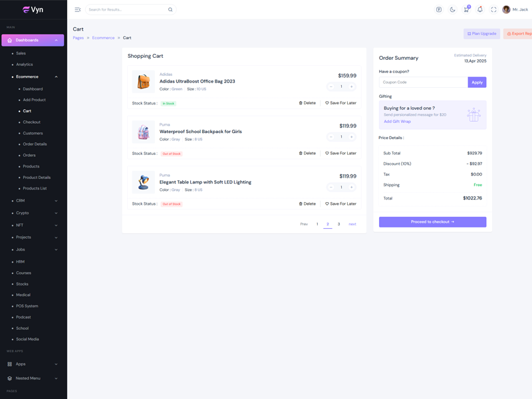The image size is (532, 399).
Task: Save Elegant Table Lamp for later
Action: pos(340,203)
